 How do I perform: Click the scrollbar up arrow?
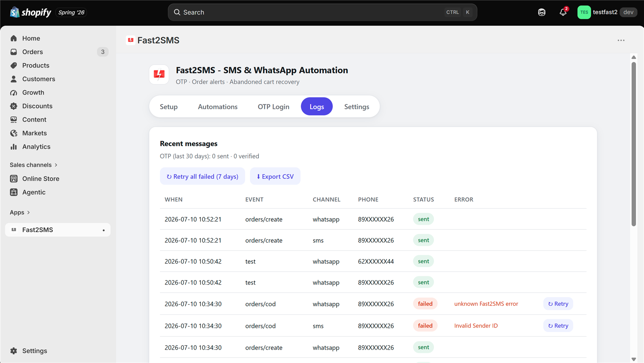click(634, 57)
